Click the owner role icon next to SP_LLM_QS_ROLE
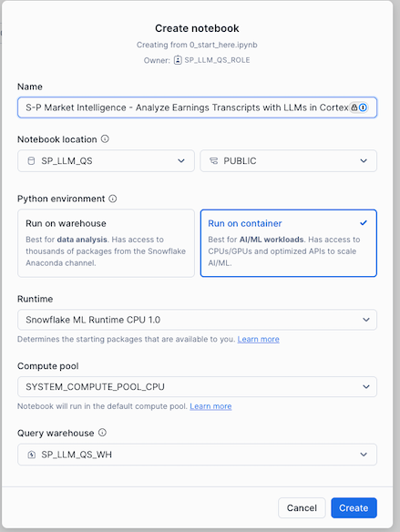Screen dimensions: 400x532 [178, 60]
